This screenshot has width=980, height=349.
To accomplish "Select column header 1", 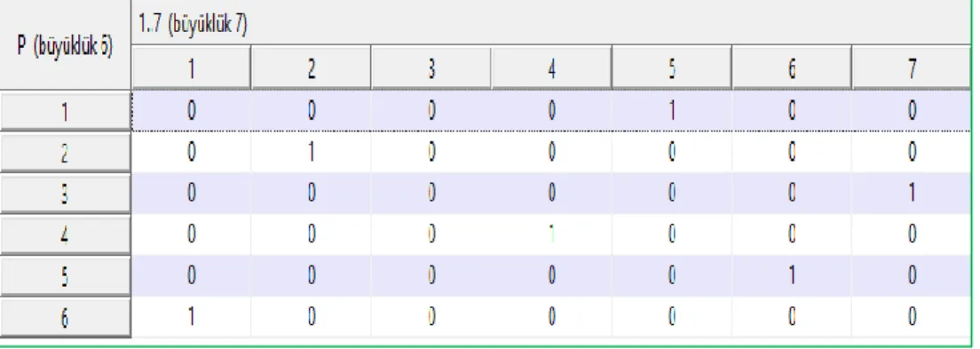I will click(x=191, y=68).
